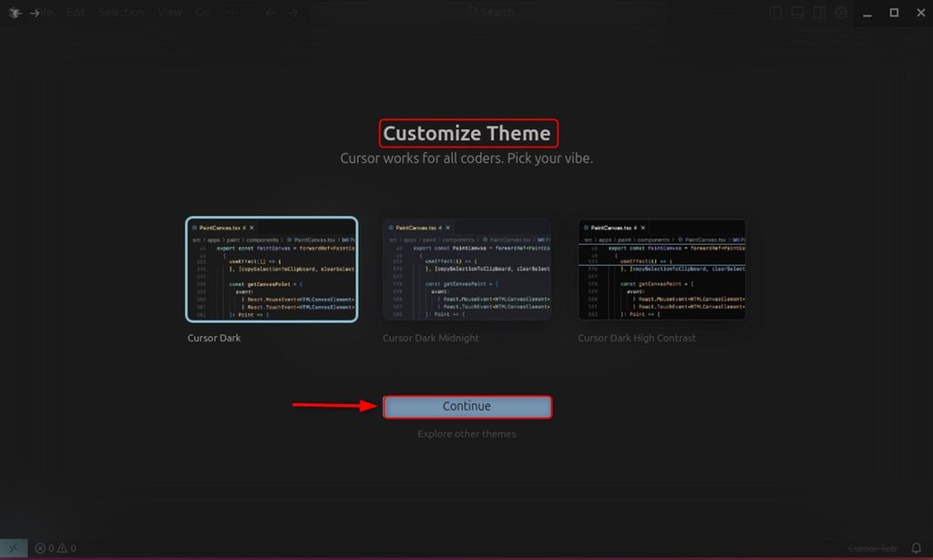
Task: Open notifications bell icon
Action: click(917, 548)
